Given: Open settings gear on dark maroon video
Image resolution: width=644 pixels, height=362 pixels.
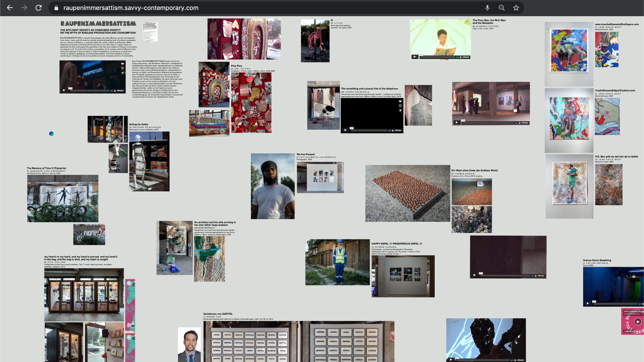Looking at the screenshot, I should (535, 276).
